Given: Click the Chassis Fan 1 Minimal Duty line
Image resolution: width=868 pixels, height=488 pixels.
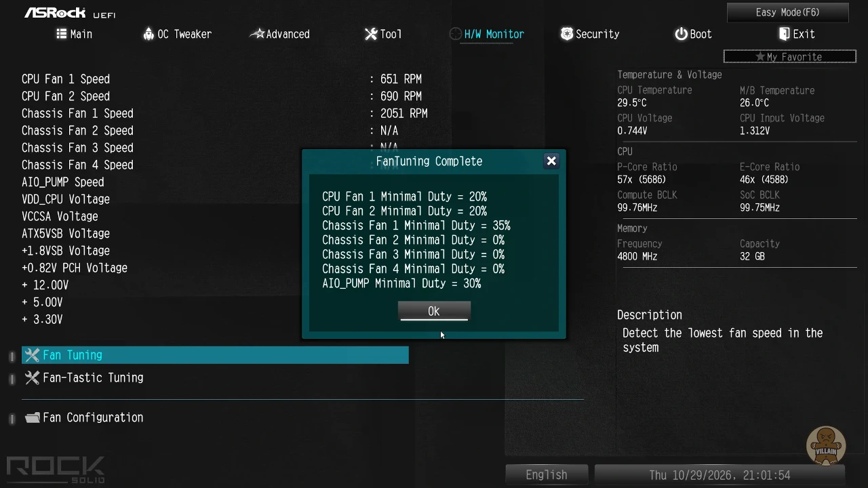Looking at the screenshot, I should coord(416,226).
